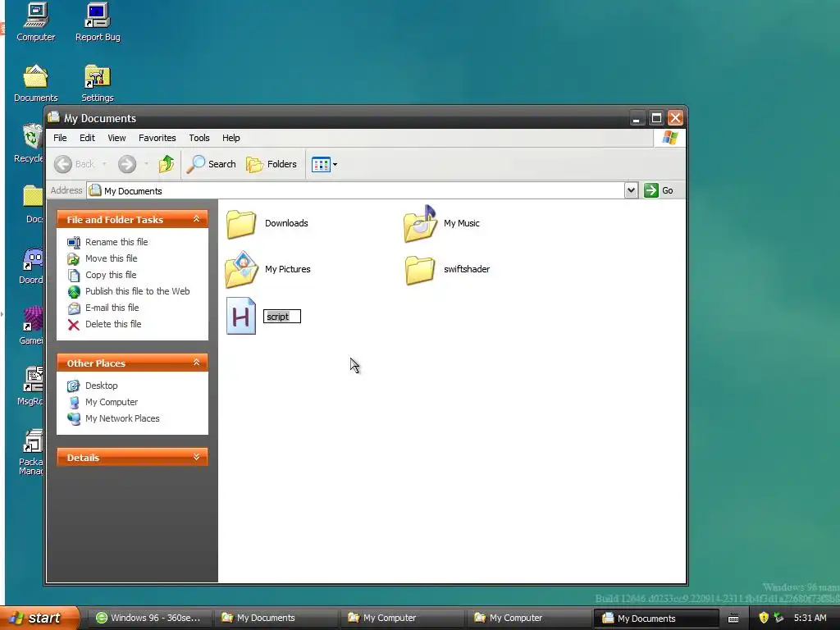Open the Computer desktop icon
The image size is (840, 630).
tap(36, 22)
